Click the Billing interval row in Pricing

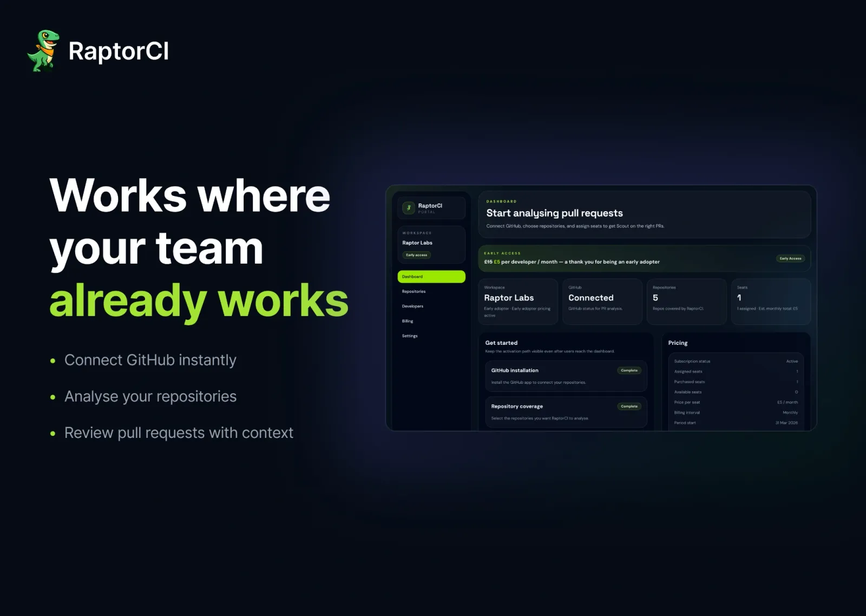(x=736, y=412)
